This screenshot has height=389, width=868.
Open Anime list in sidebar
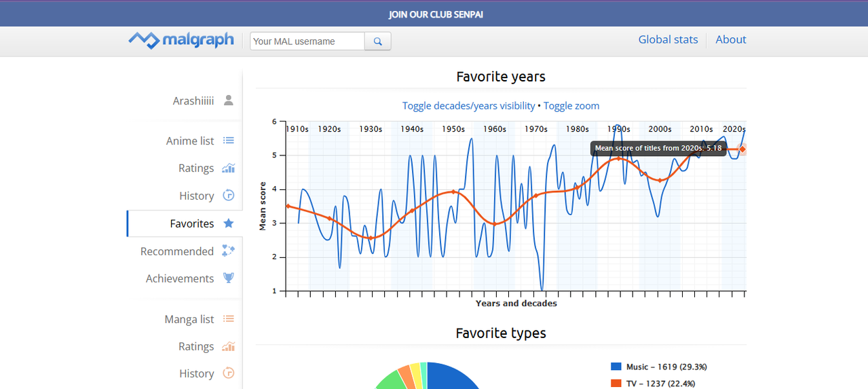pyautogui.click(x=190, y=141)
